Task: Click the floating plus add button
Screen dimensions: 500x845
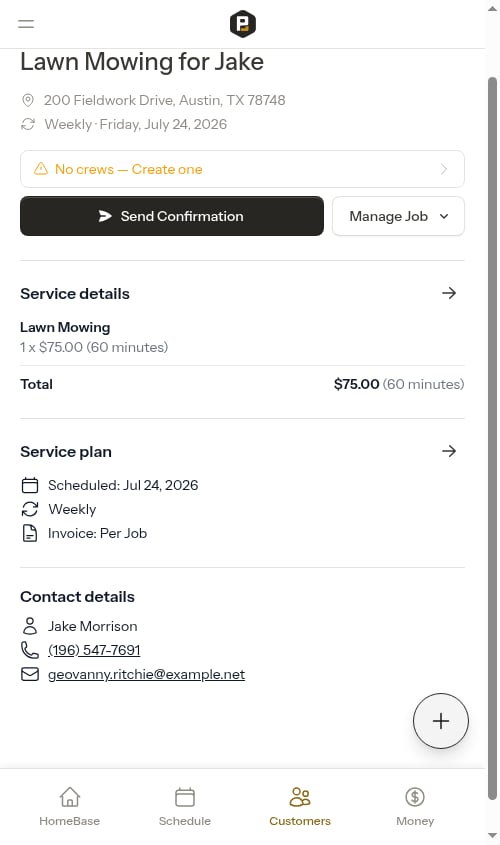Action: [x=441, y=721]
